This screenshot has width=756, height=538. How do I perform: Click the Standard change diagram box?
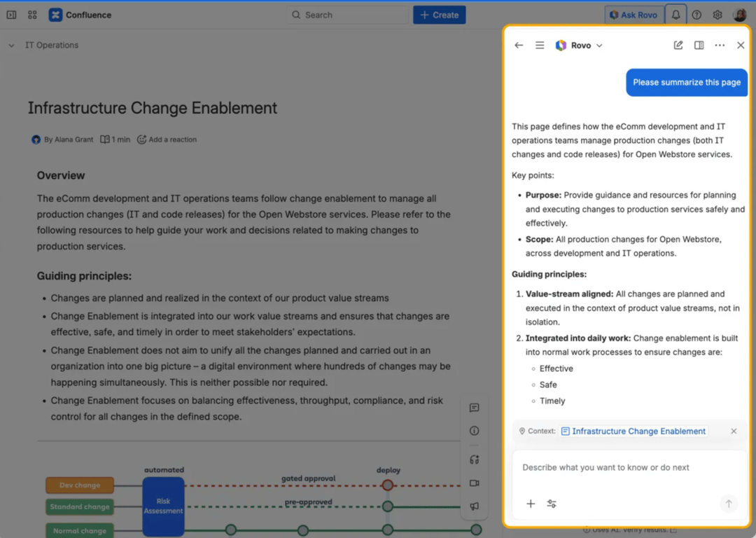tap(80, 506)
